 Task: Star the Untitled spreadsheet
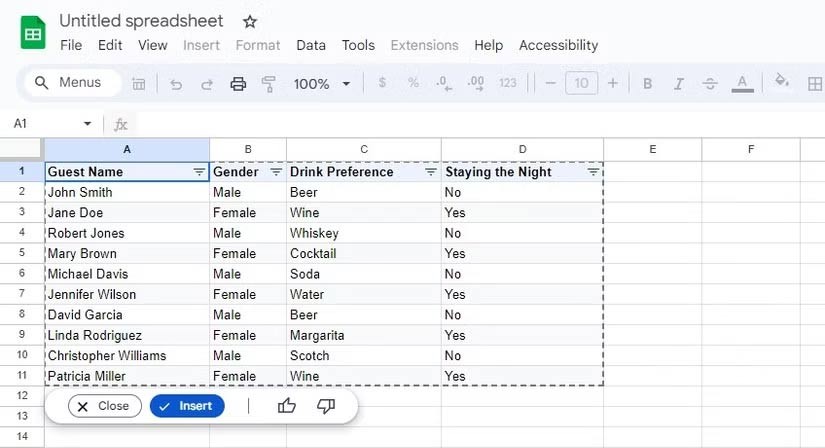coord(250,22)
